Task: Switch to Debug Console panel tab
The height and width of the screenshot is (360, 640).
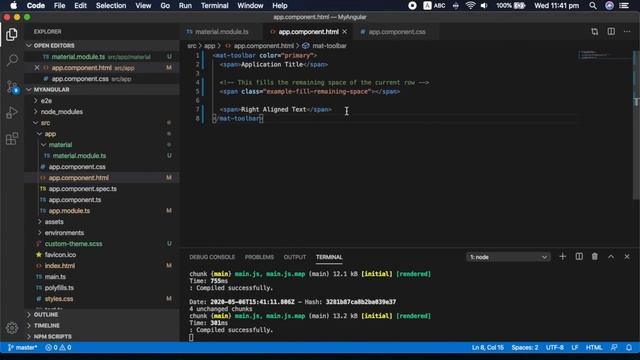Action: point(212,257)
